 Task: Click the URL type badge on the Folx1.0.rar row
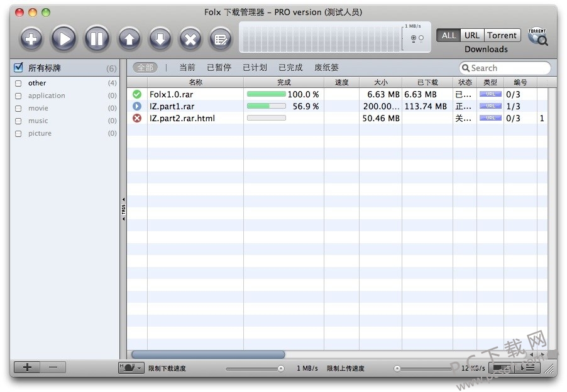[490, 94]
